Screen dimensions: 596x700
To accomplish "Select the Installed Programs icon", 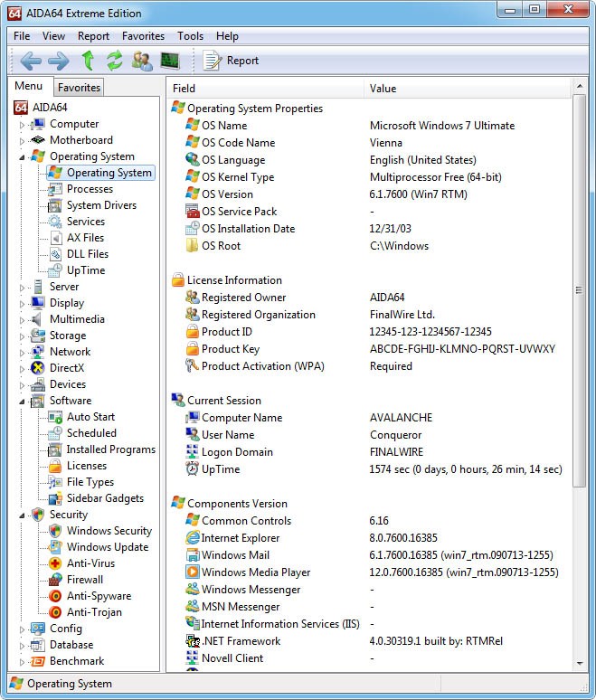I will click(x=55, y=449).
